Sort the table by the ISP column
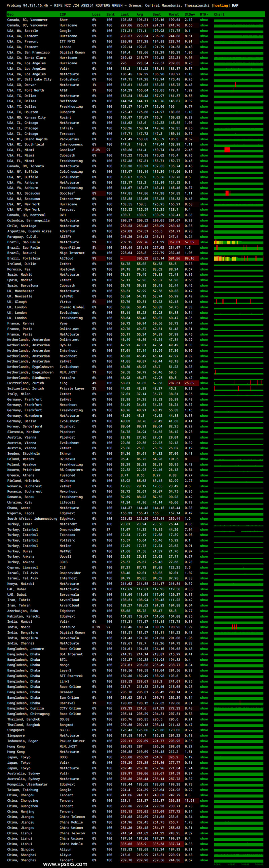Image resolution: width=269 pixels, height=868 pixels. coord(63,14)
